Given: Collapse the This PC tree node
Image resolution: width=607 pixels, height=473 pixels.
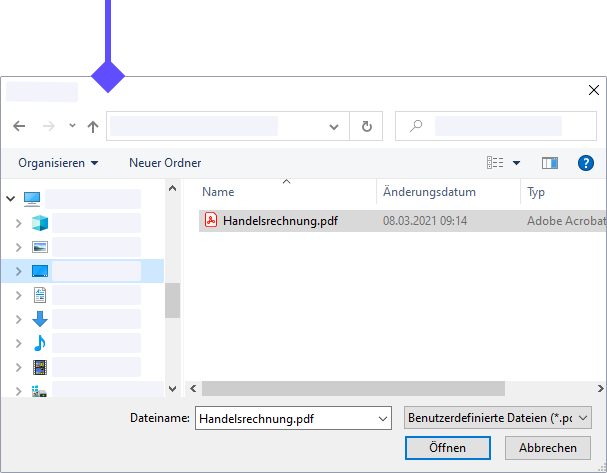Looking at the screenshot, I should click(12, 198).
